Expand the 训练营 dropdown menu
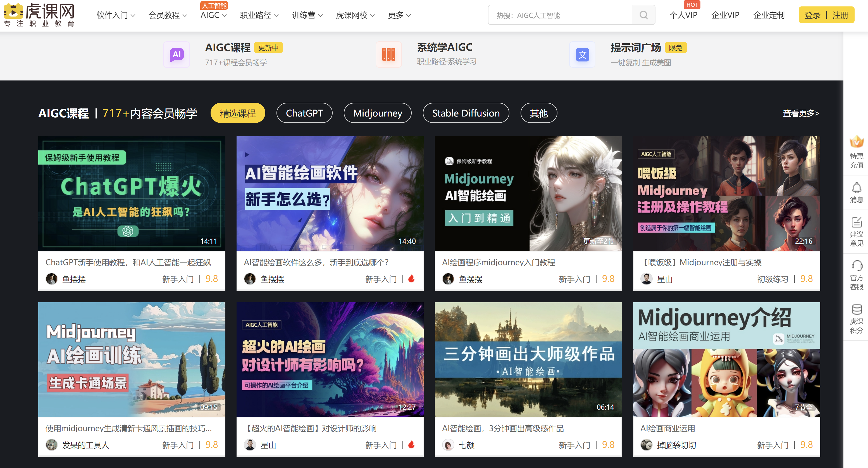Viewport: 868px width, 468px height. point(307,15)
